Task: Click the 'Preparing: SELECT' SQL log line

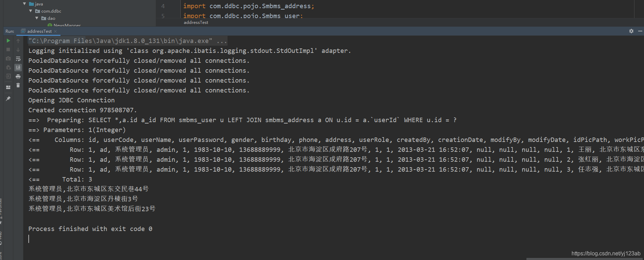Action: coord(242,120)
